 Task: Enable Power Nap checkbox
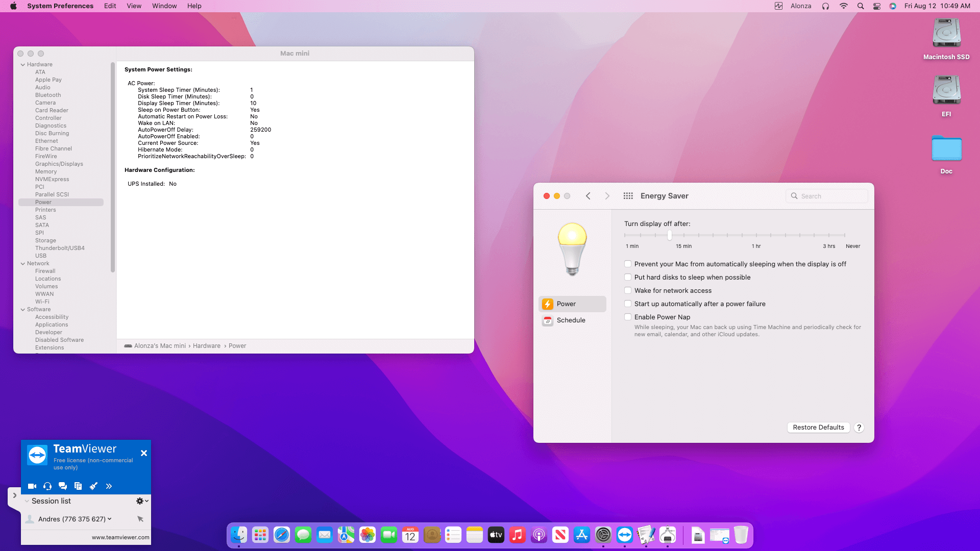[x=628, y=317]
